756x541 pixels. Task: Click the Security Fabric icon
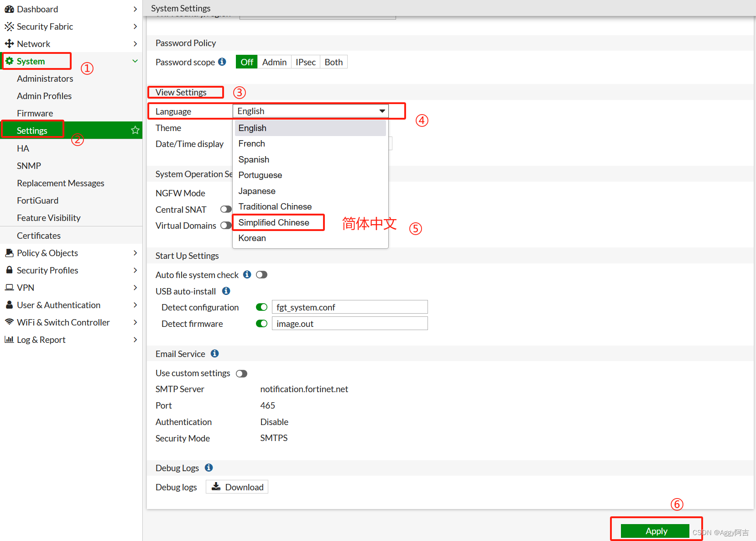[9, 26]
